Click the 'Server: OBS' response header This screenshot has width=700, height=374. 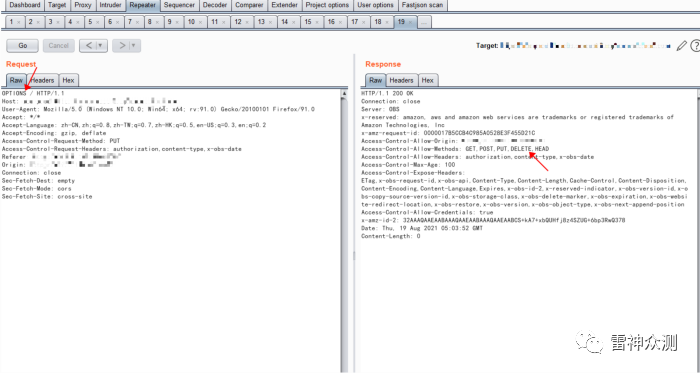click(x=380, y=109)
